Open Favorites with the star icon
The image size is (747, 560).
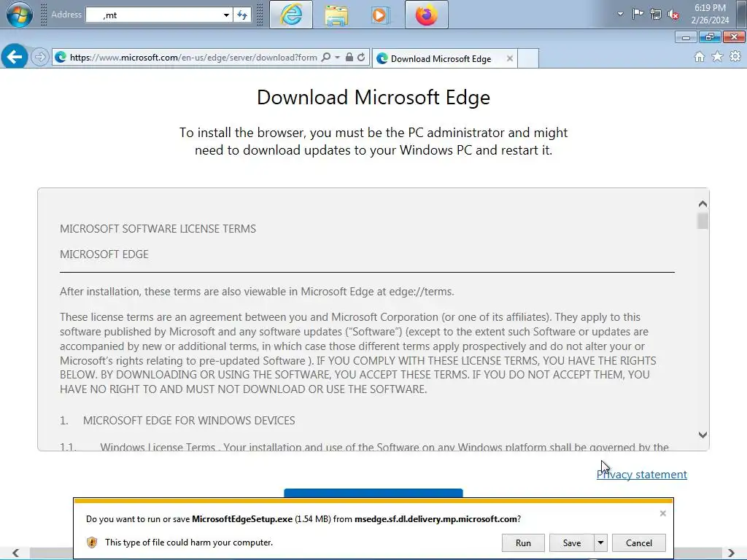717,57
